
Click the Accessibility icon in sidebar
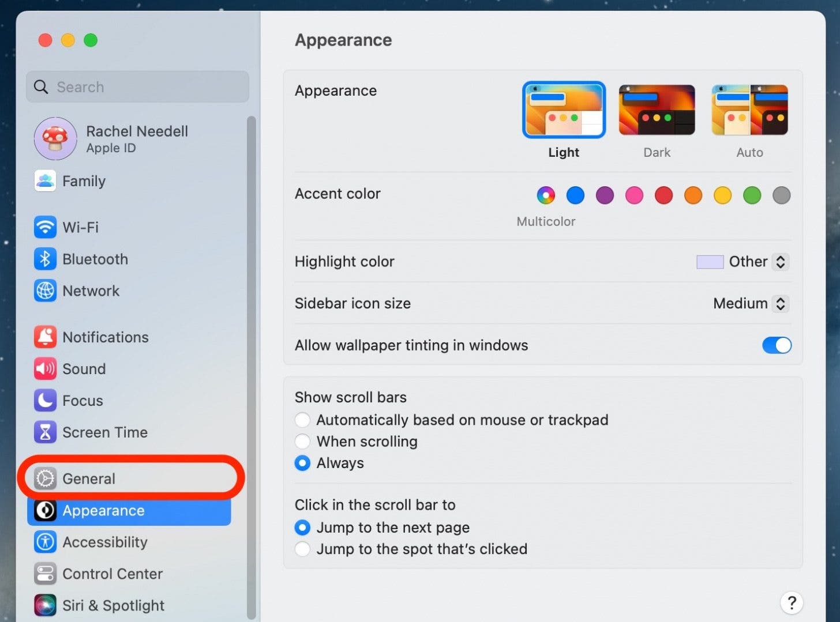click(x=45, y=542)
